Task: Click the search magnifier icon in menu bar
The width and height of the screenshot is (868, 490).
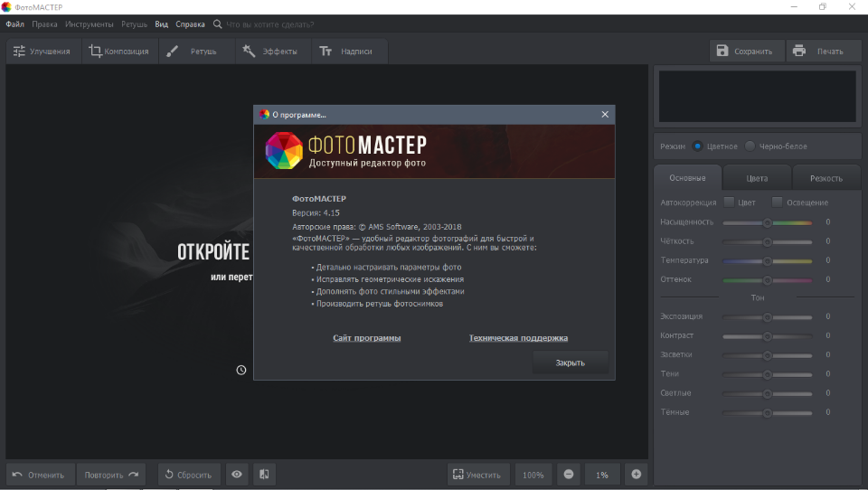Action: tap(217, 24)
